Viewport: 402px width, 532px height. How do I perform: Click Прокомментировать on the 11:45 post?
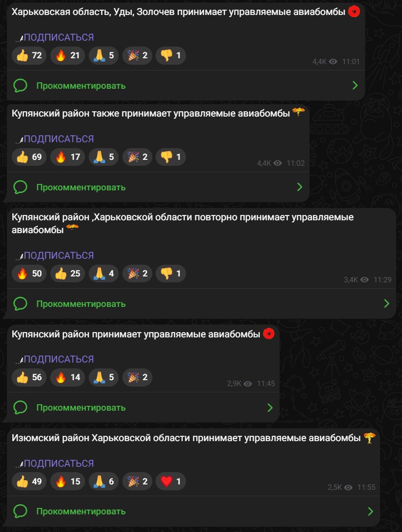[x=81, y=407]
